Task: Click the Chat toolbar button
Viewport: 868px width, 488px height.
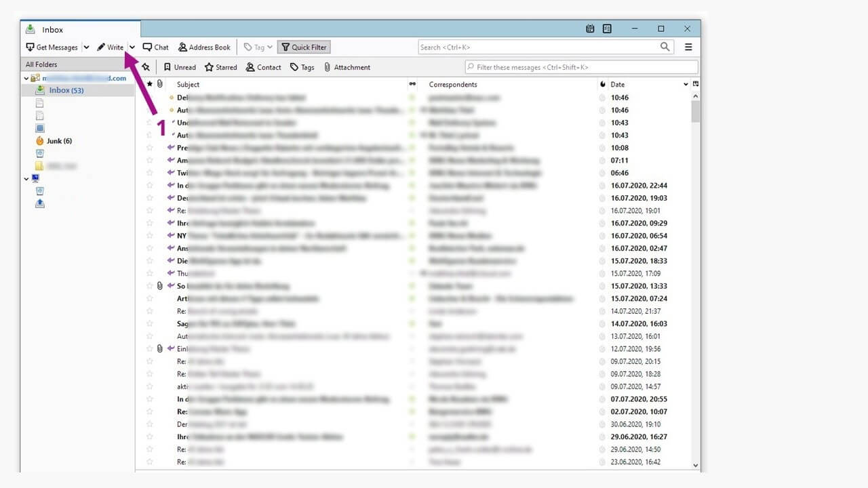Action: point(155,47)
